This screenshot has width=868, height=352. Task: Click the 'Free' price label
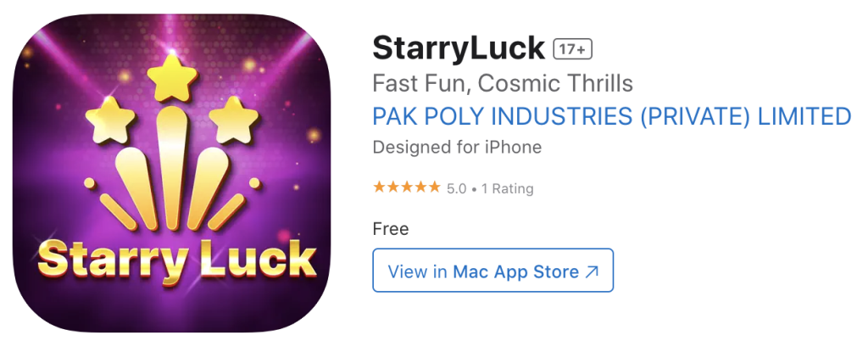pos(391,228)
